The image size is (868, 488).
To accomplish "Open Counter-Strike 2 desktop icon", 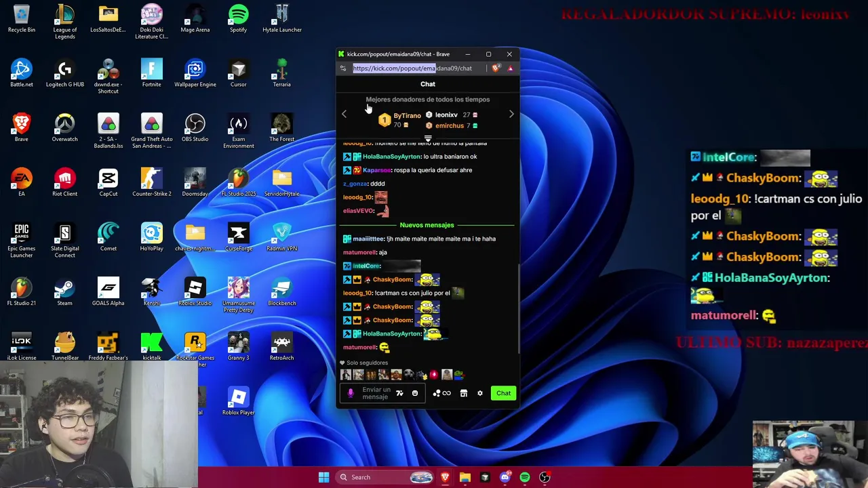I will [152, 182].
